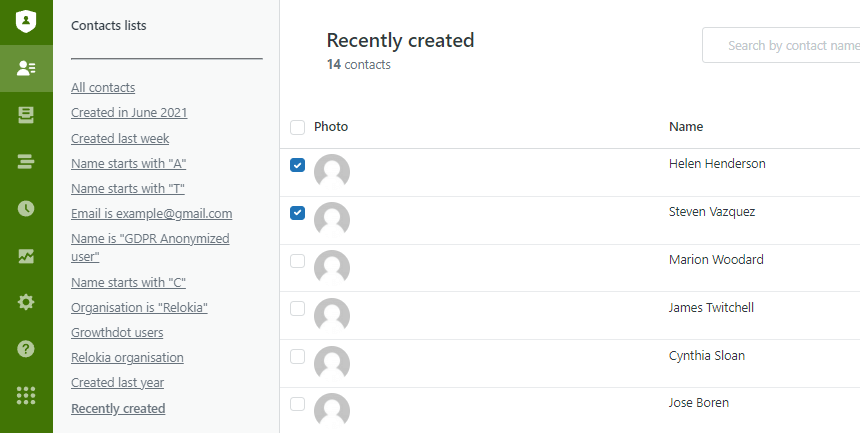Viewport: 860px width, 433px height.
Task: Open the Created in June 2021 list
Action: (129, 113)
